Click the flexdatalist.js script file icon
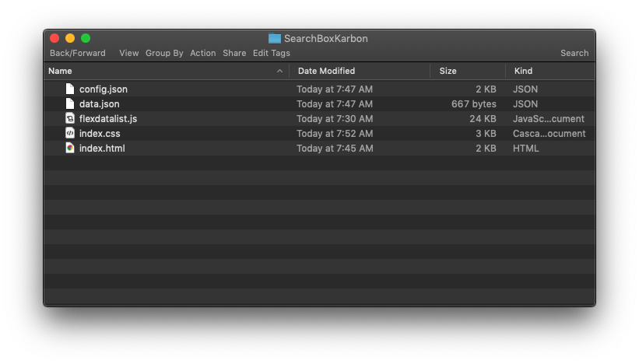The height and width of the screenshot is (364, 639). pos(70,118)
